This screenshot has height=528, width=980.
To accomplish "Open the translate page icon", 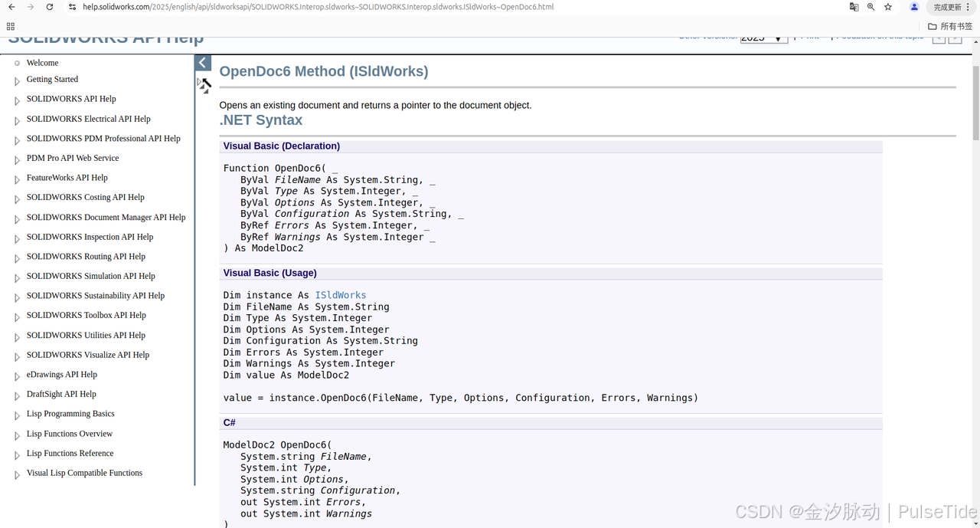I will 854,7.
